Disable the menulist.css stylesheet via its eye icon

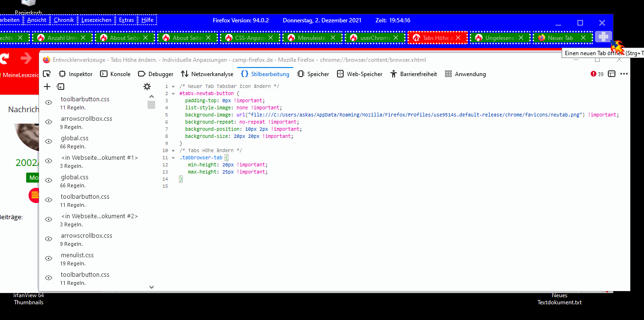[x=49, y=258]
